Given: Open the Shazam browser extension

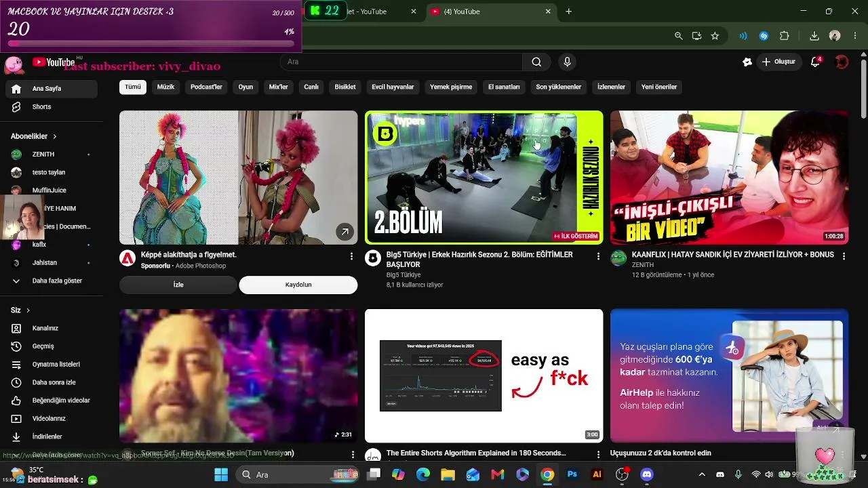Looking at the screenshot, I should tap(764, 36).
